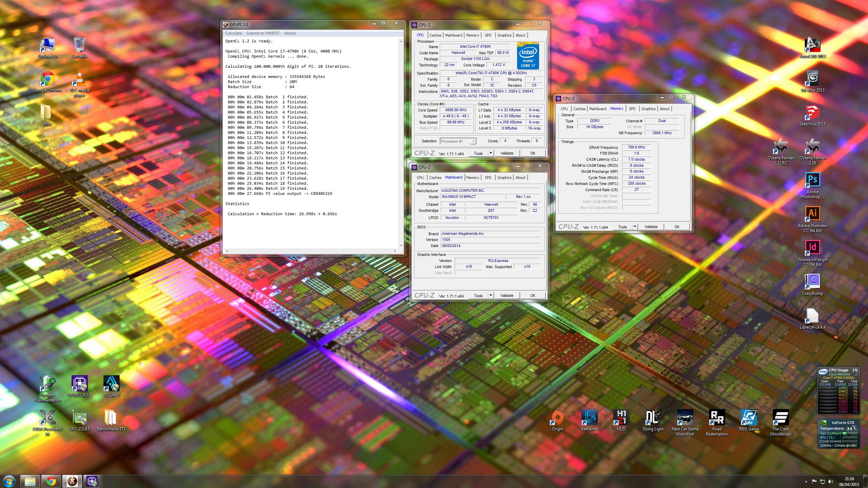This screenshot has height=488, width=868.
Task: Click Validate in CPU-Z CPU window
Action: coord(507,153)
